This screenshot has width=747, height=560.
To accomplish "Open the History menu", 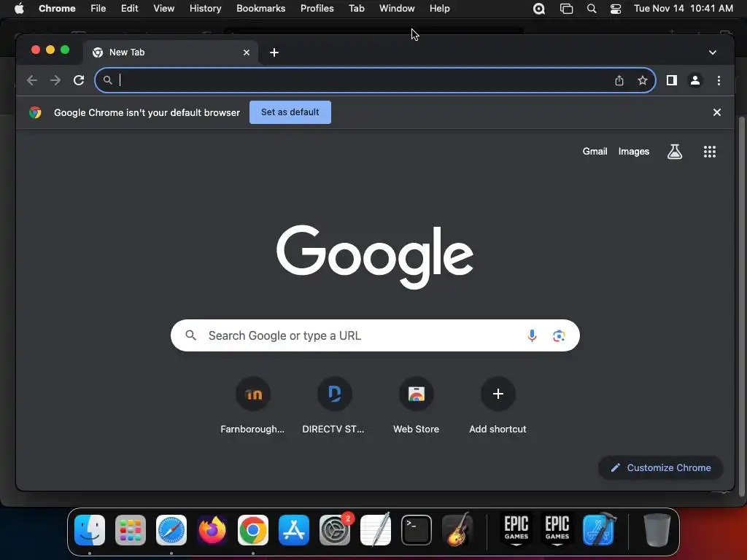I will (205, 9).
